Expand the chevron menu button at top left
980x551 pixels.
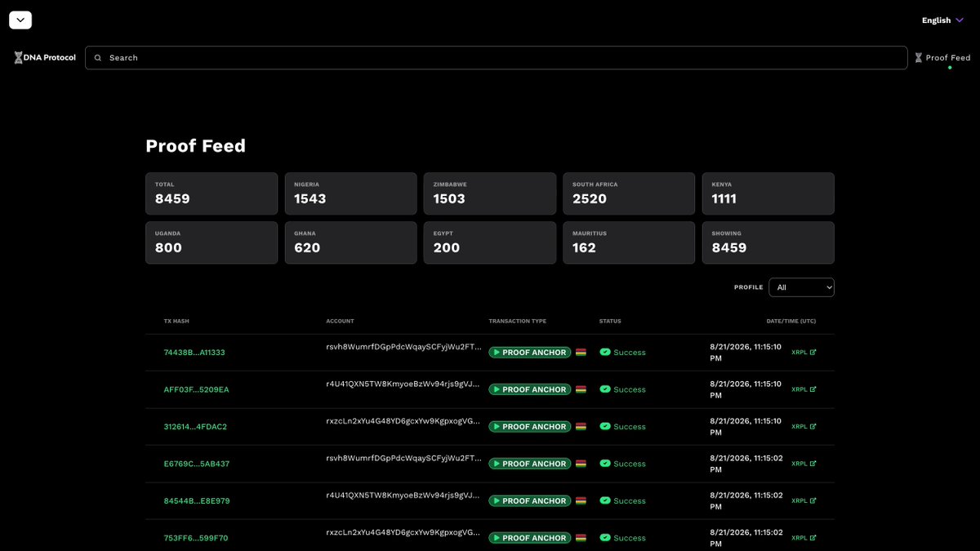point(20,20)
